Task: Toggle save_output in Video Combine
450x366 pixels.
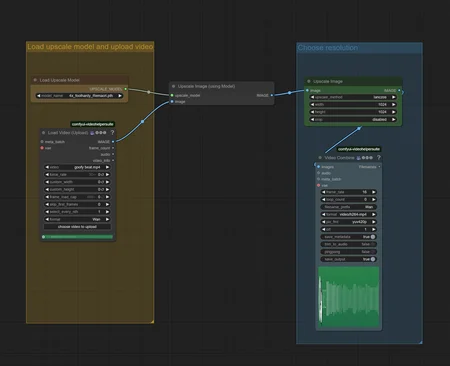Action: click(x=349, y=259)
